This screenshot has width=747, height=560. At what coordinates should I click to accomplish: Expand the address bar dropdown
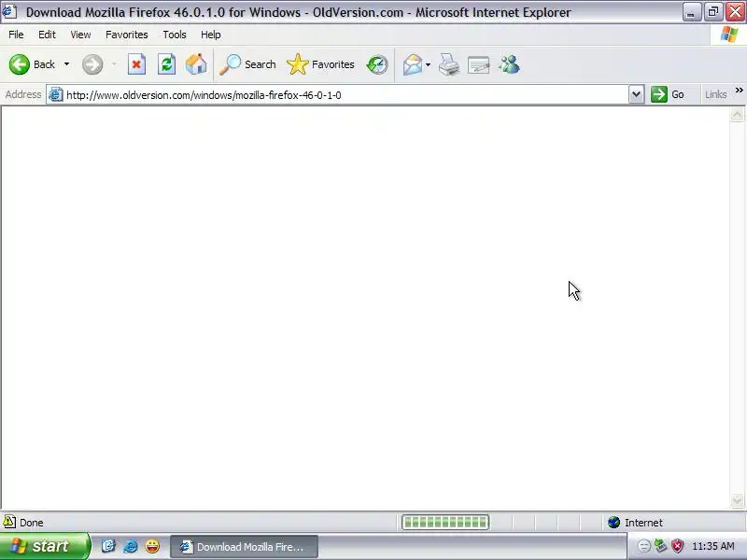coord(636,94)
